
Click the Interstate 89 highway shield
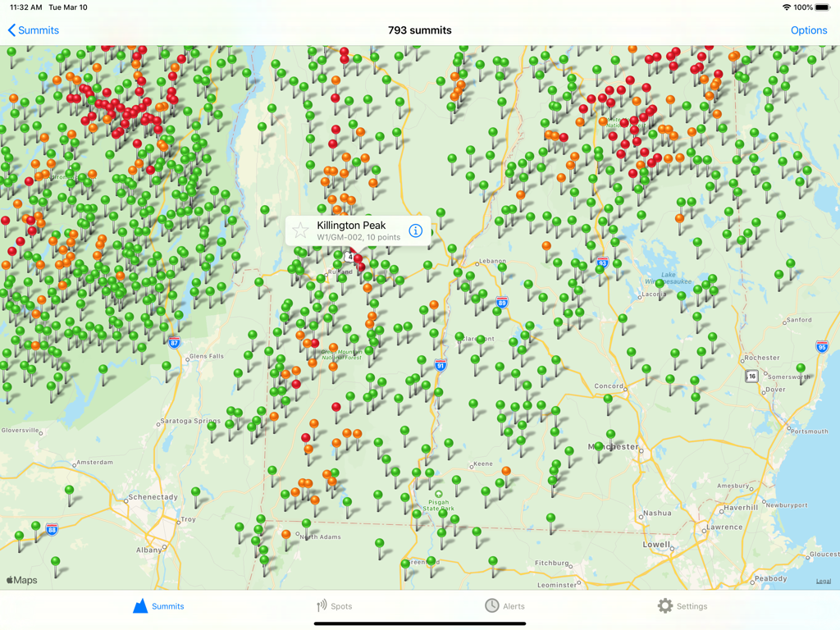(x=502, y=303)
